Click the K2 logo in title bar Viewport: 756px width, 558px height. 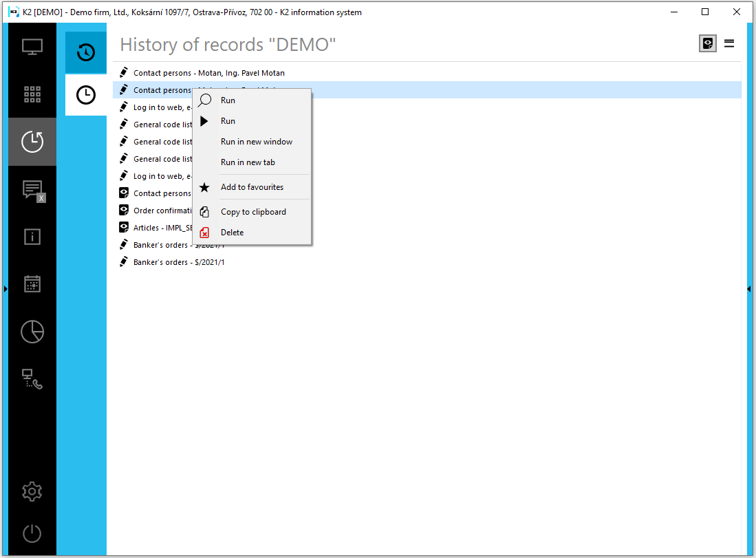[14, 12]
